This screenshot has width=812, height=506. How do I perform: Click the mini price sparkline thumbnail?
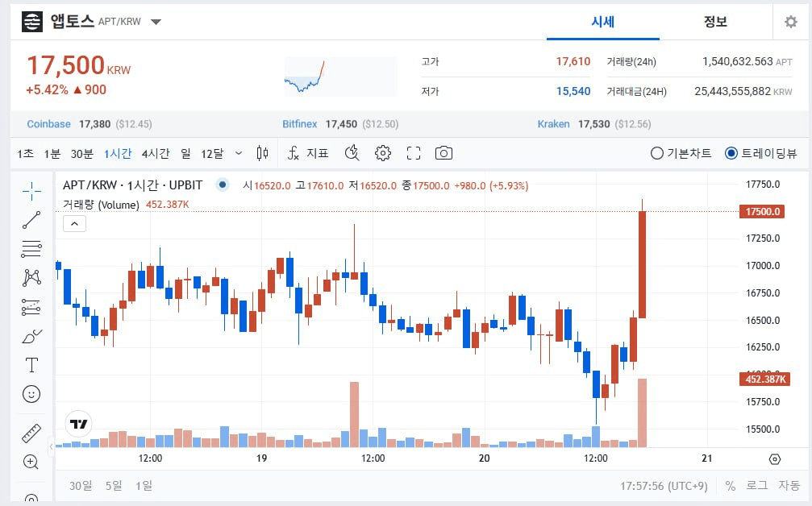tap(341, 77)
